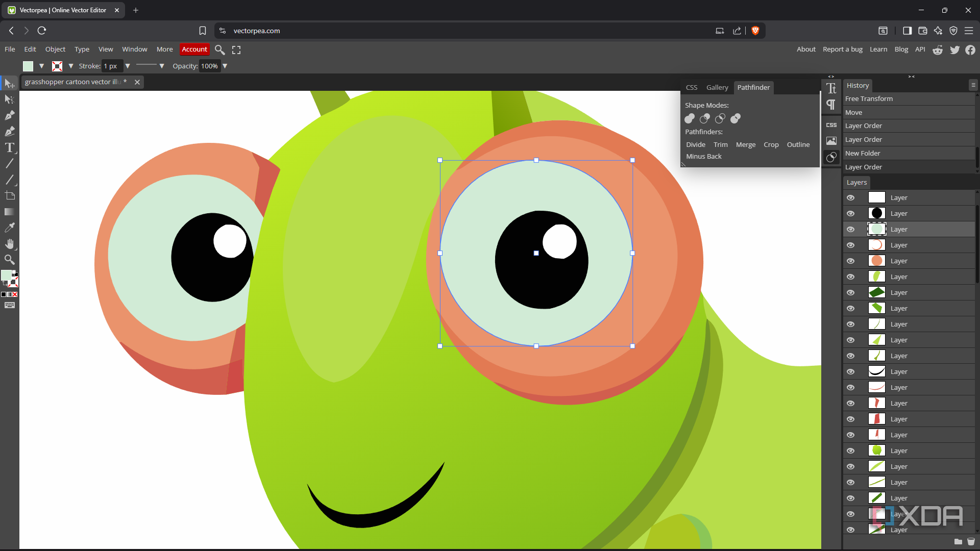Click the Stroke width input field
This screenshot has height=551, width=980.
[112, 66]
